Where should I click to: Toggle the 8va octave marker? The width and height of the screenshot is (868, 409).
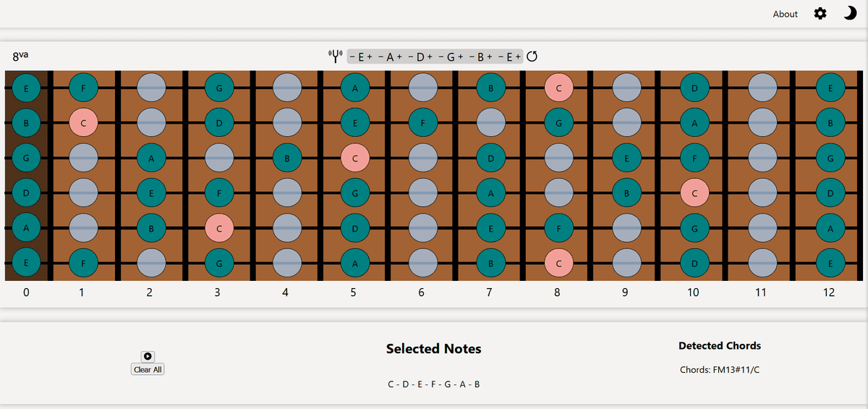click(20, 56)
